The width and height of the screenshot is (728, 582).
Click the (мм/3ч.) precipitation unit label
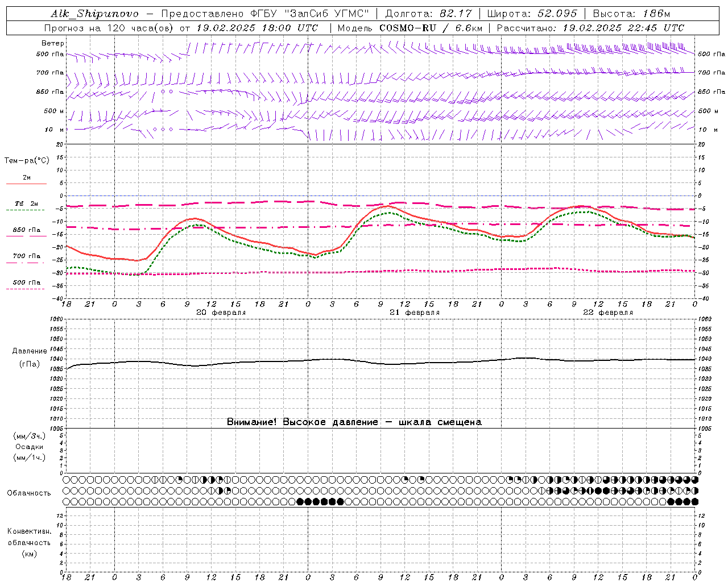(x=30, y=436)
